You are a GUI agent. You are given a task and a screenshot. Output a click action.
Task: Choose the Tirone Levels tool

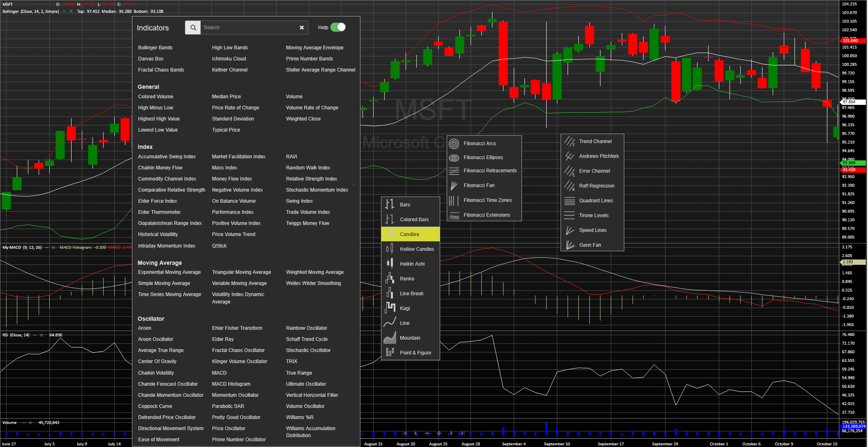[592, 215]
